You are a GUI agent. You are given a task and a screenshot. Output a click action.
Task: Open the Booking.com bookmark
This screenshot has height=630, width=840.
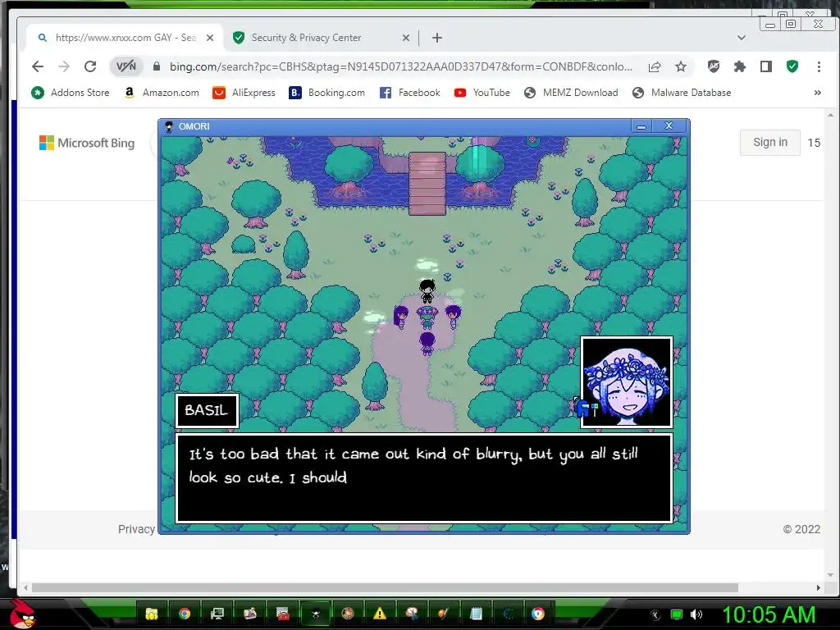point(326,93)
